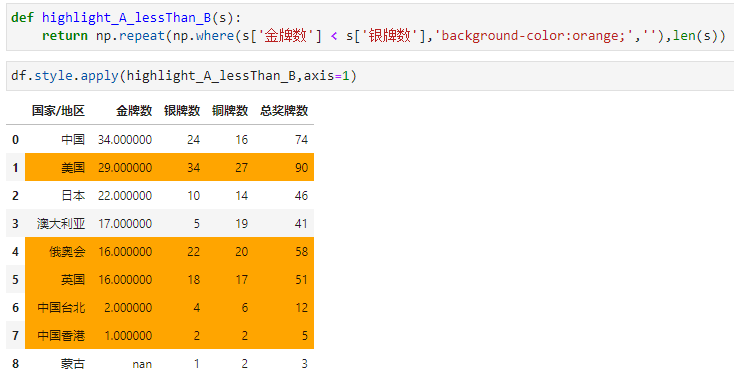734x383 pixels.
Task: Click the nan value in 蒙古 row
Action: point(142,364)
